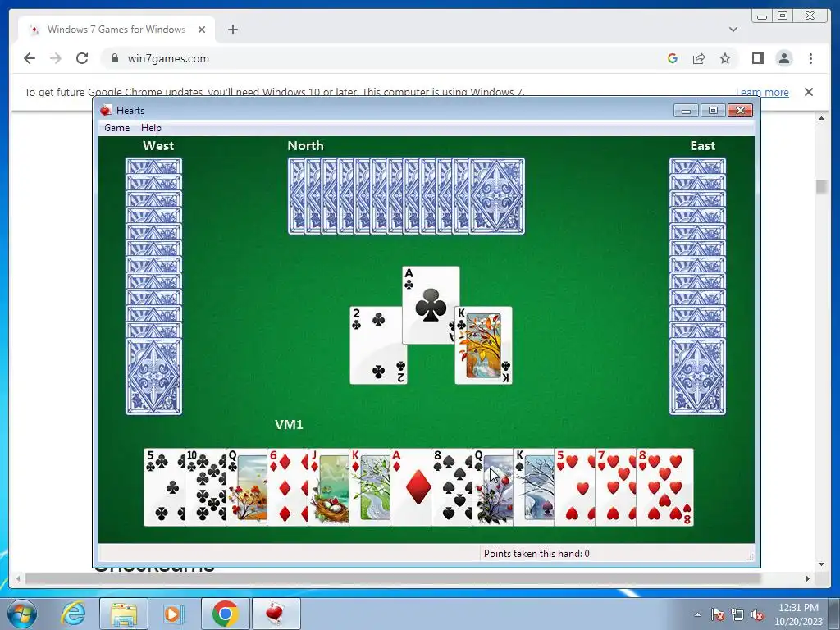The width and height of the screenshot is (840, 630).
Task: Open the Help menu in Hearts
Action: (x=151, y=128)
